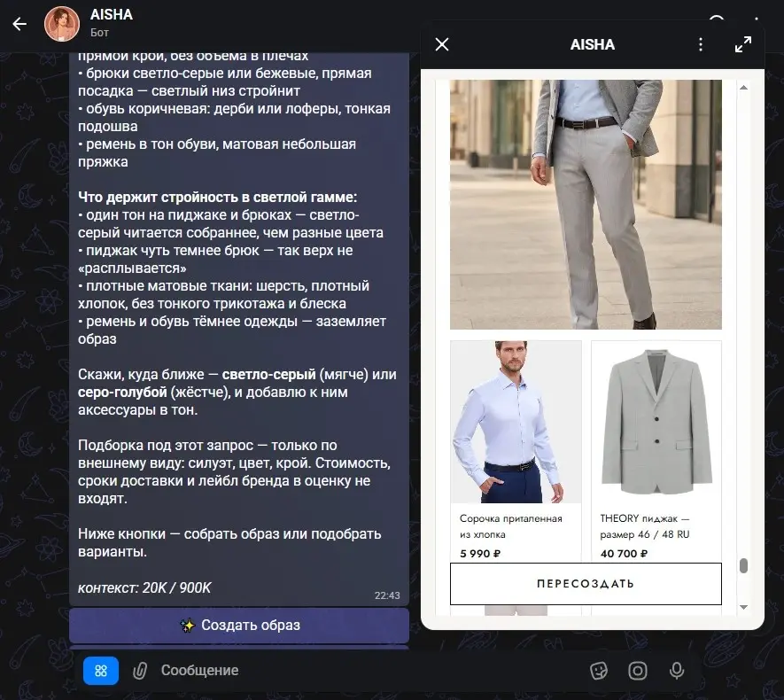Click the line about обувь коричневая
Screen dimensions: 784x700
coord(234,118)
